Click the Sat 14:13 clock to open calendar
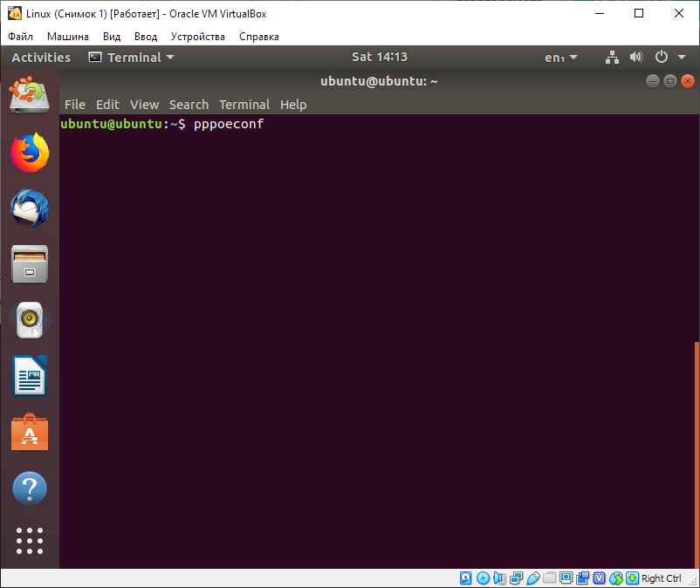This screenshot has height=588, width=700. click(379, 57)
